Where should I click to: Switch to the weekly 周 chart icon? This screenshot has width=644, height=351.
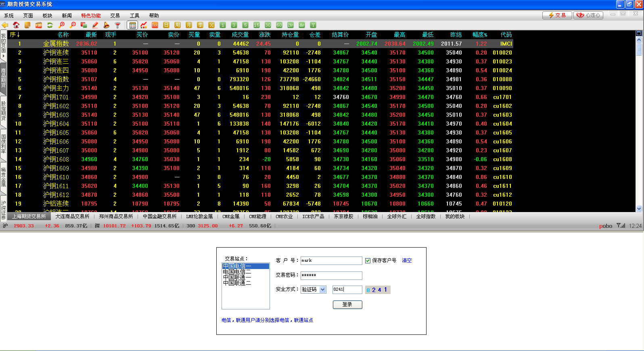[x=178, y=25]
